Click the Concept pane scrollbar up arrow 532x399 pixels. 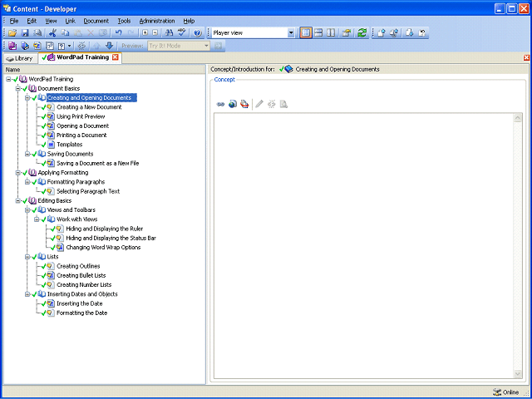[x=518, y=118]
